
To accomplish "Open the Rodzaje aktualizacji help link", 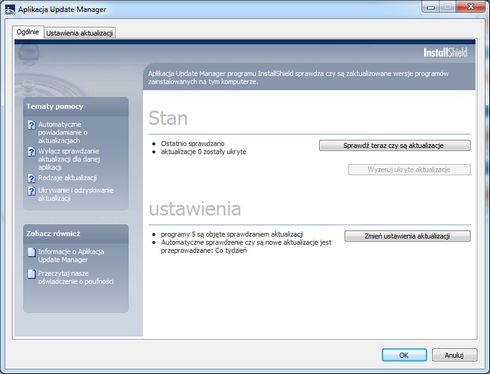I will coord(67,178).
